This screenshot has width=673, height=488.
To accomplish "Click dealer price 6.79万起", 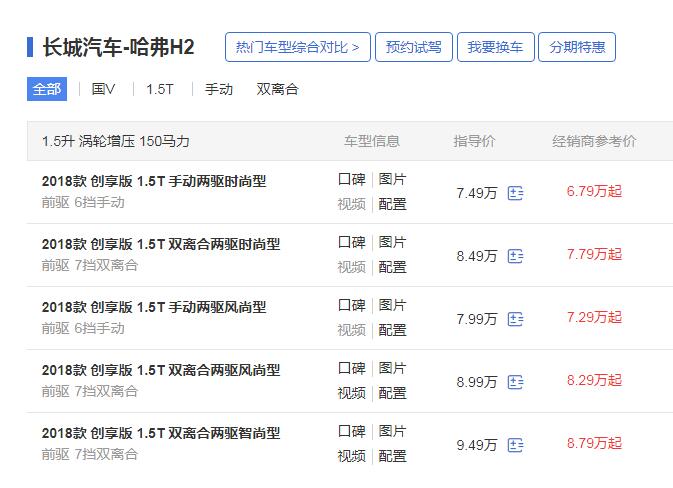I will coord(594,191).
